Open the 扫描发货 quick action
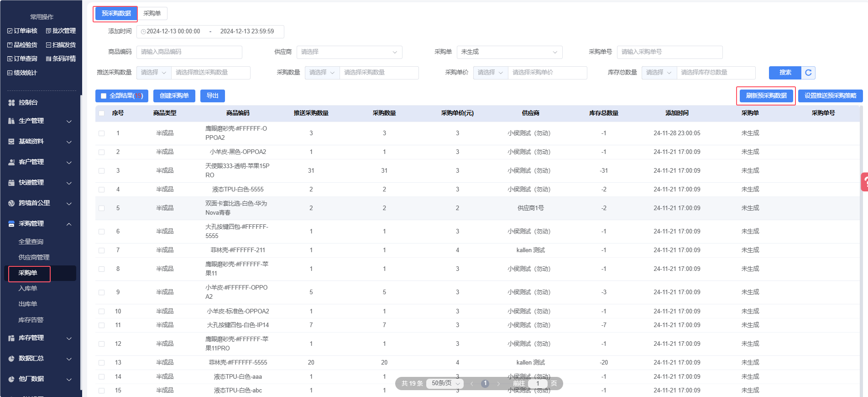 point(61,45)
